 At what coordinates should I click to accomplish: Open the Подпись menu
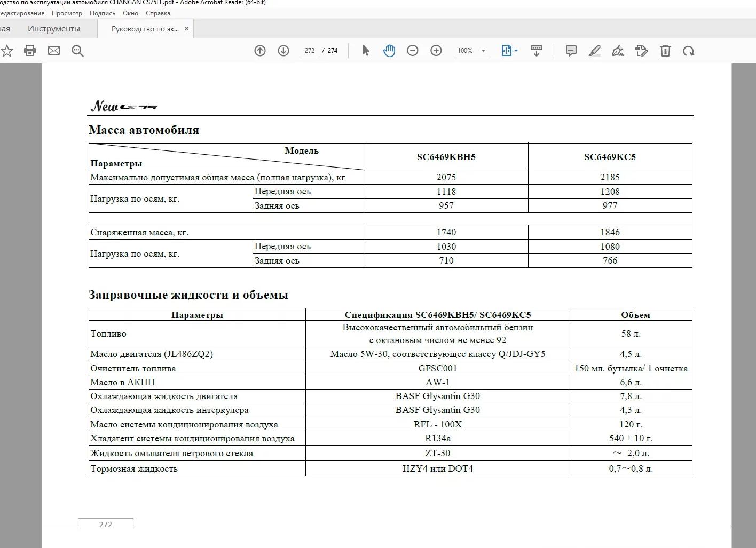[103, 13]
